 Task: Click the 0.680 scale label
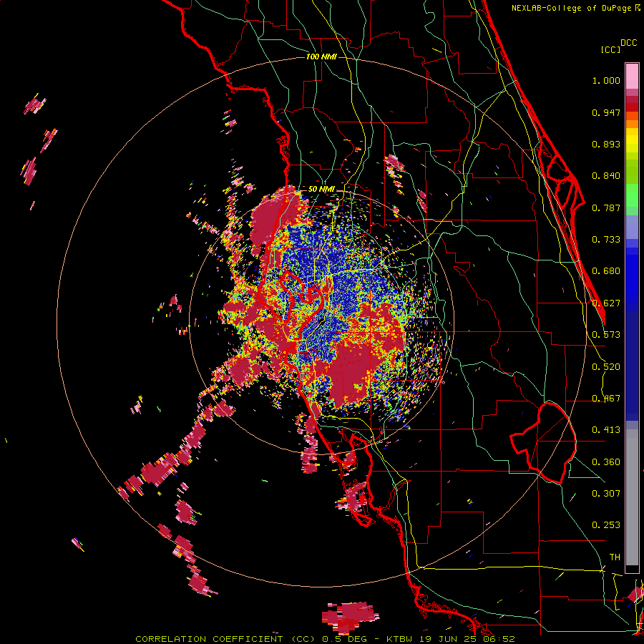pos(606,271)
